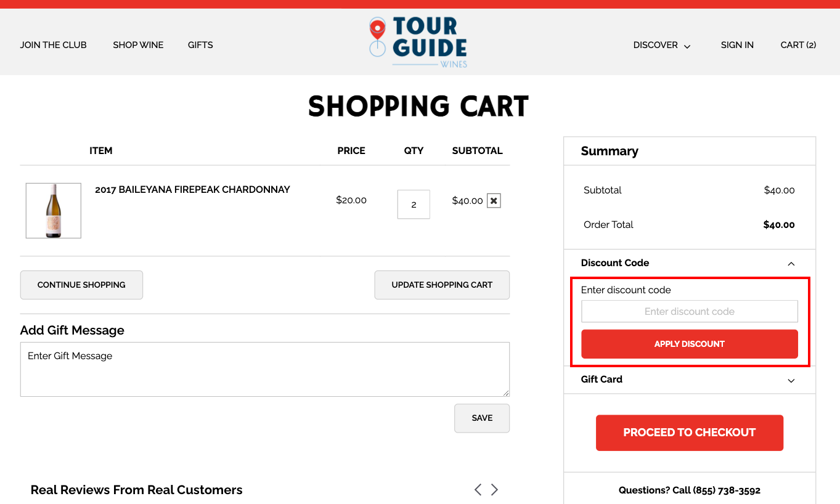
Task: Open the Cart (2) link
Action: point(798,45)
